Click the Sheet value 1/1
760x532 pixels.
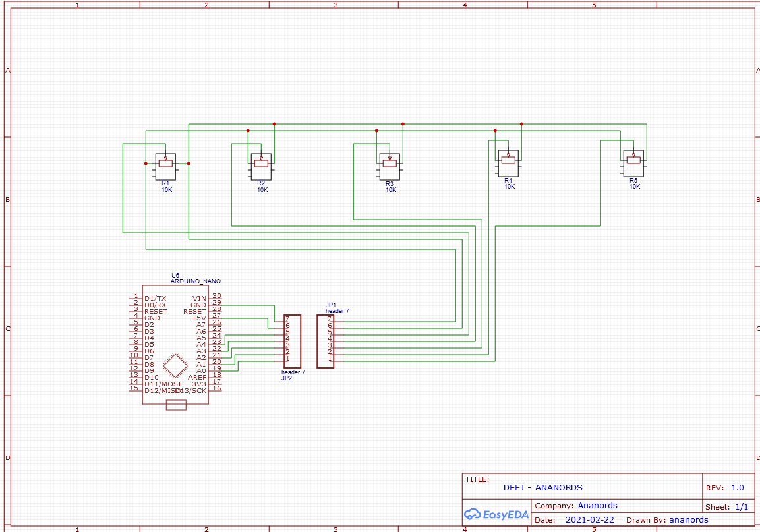pos(742,507)
